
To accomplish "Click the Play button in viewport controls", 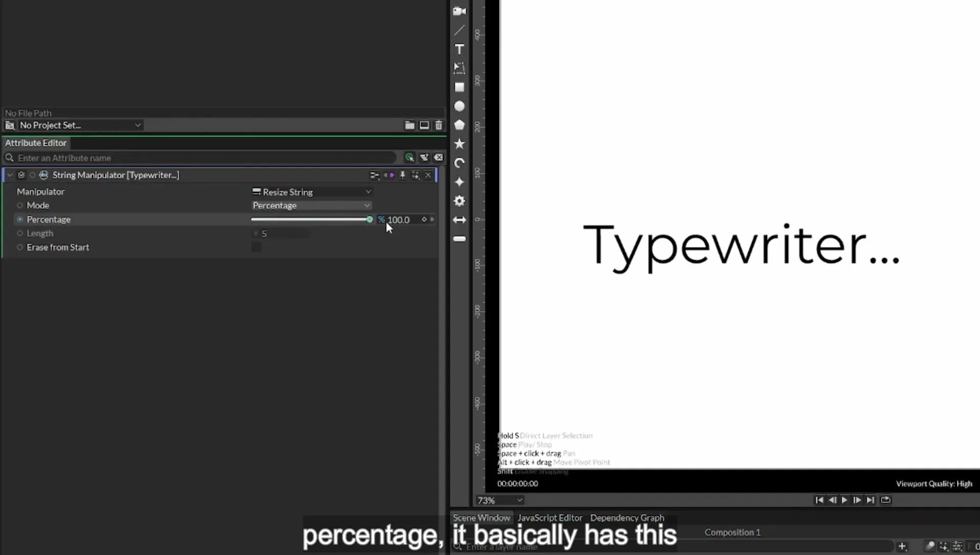I will coord(844,500).
